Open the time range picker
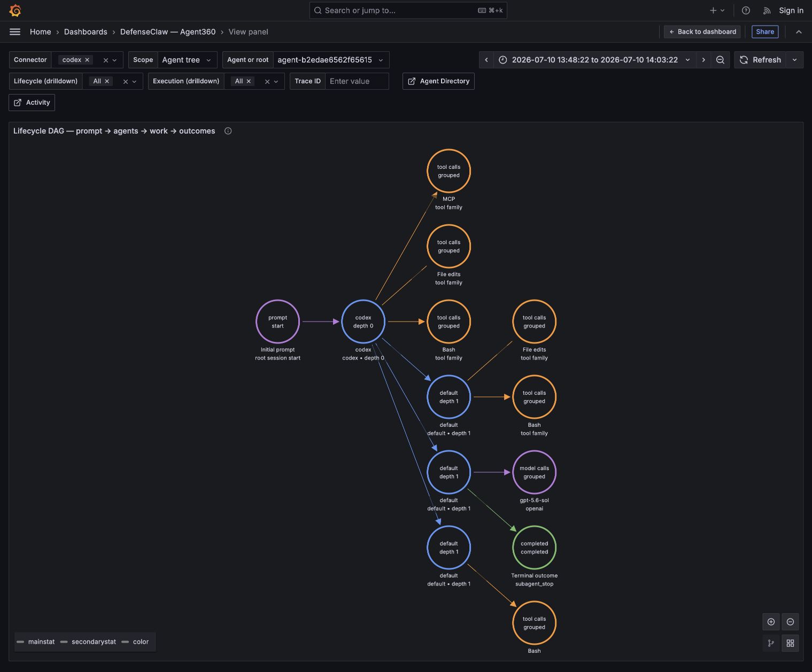This screenshot has height=672, width=812. point(594,60)
